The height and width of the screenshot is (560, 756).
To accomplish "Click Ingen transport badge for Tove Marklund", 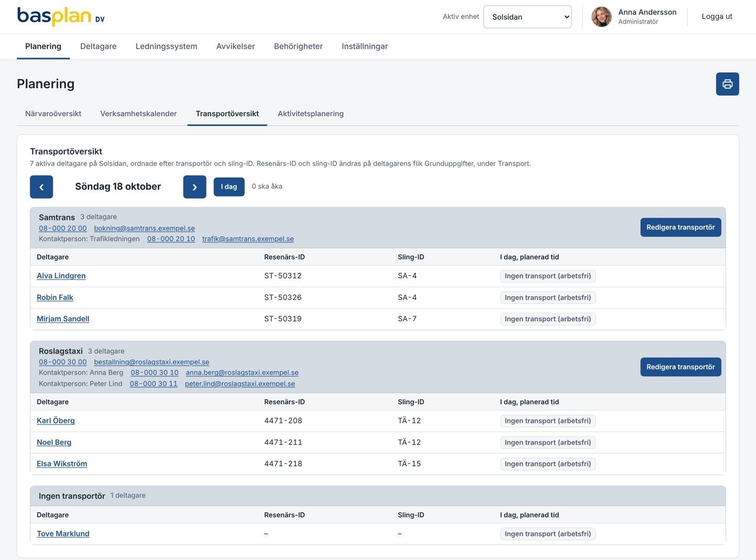I will [548, 534].
